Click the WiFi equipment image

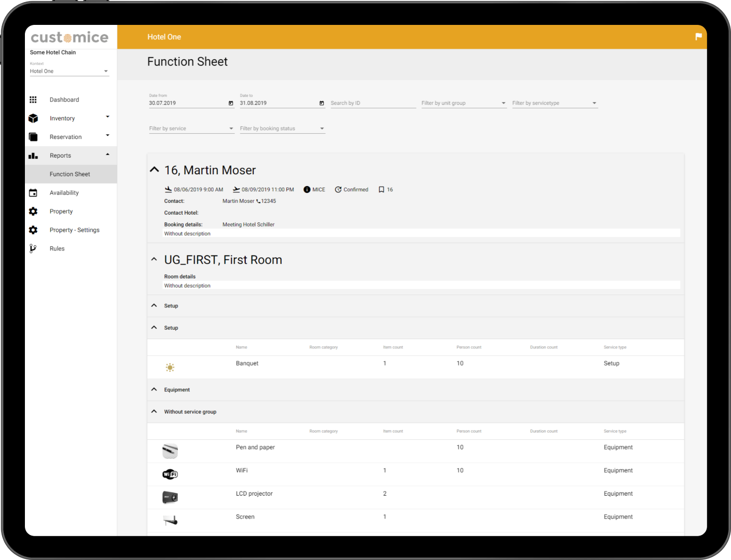click(x=170, y=474)
